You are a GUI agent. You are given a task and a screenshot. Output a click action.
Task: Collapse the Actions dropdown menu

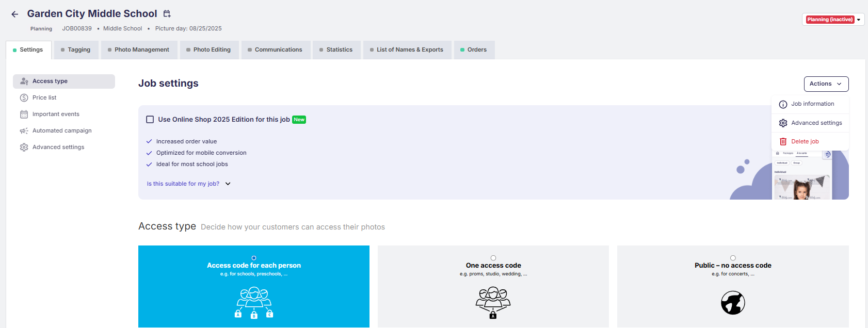coord(826,84)
